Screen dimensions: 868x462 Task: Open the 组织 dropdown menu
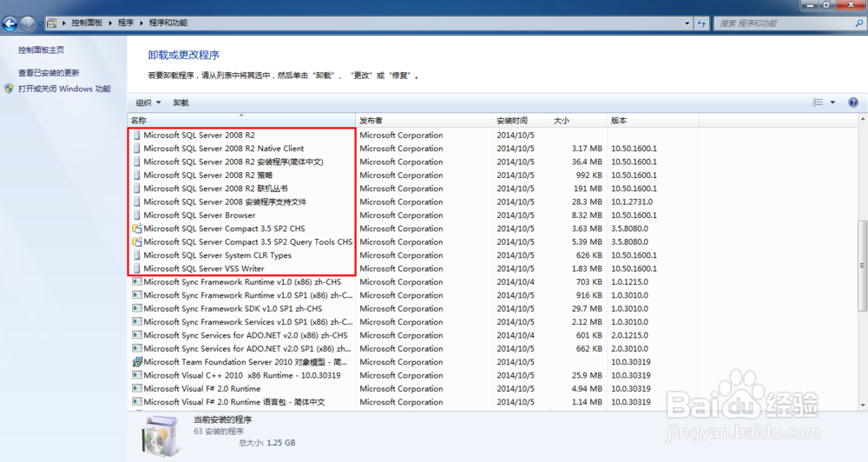pos(148,102)
